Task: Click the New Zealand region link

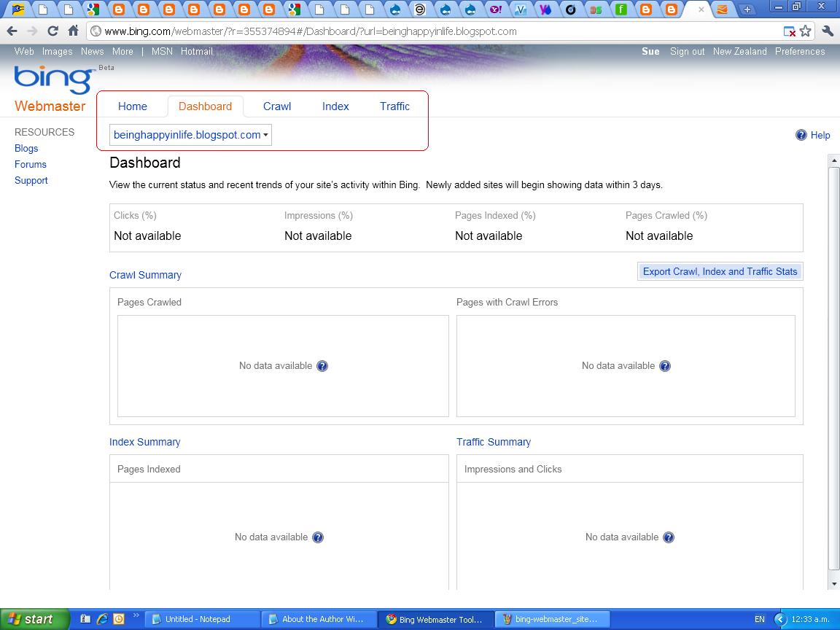Action: point(740,52)
